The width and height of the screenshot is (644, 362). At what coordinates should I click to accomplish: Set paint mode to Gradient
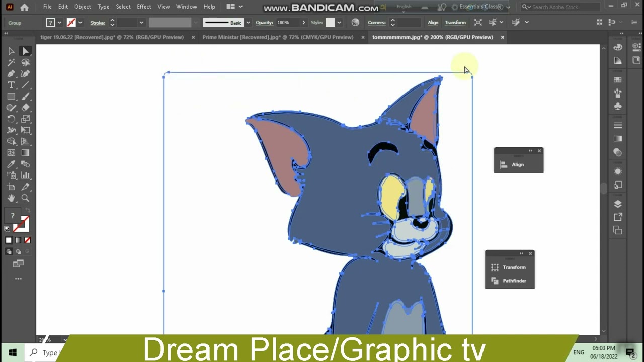pyautogui.click(x=18, y=240)
